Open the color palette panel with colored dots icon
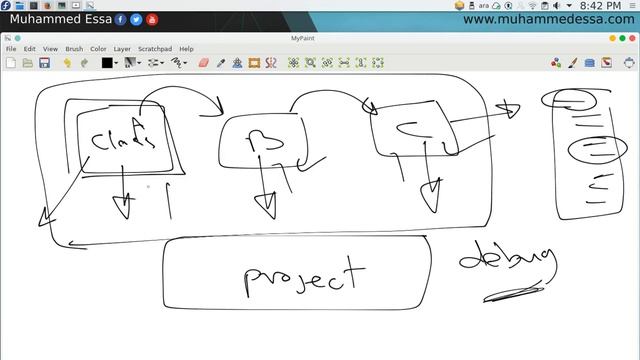The height and width of the screenshot is (360, 640). pyautogui.click(x=556, y=63)
